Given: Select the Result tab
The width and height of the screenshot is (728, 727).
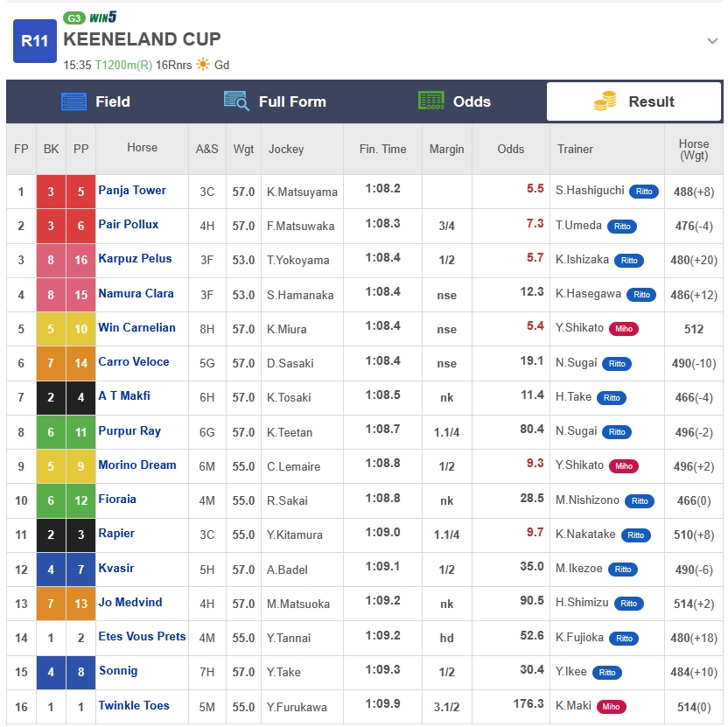Looking at the screenshot, I should pos(633,101).
